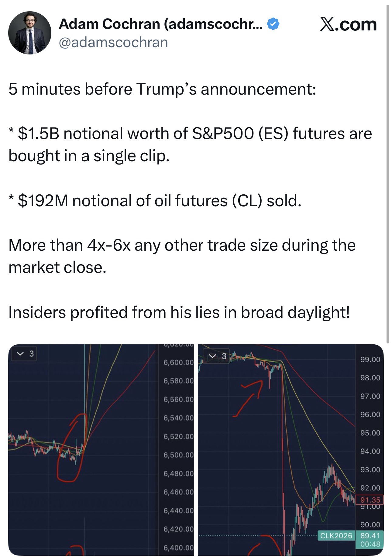Click the CLK2026 symbol label
The height and width of the screenshot is (557, 392).
[x=336, y=535]
